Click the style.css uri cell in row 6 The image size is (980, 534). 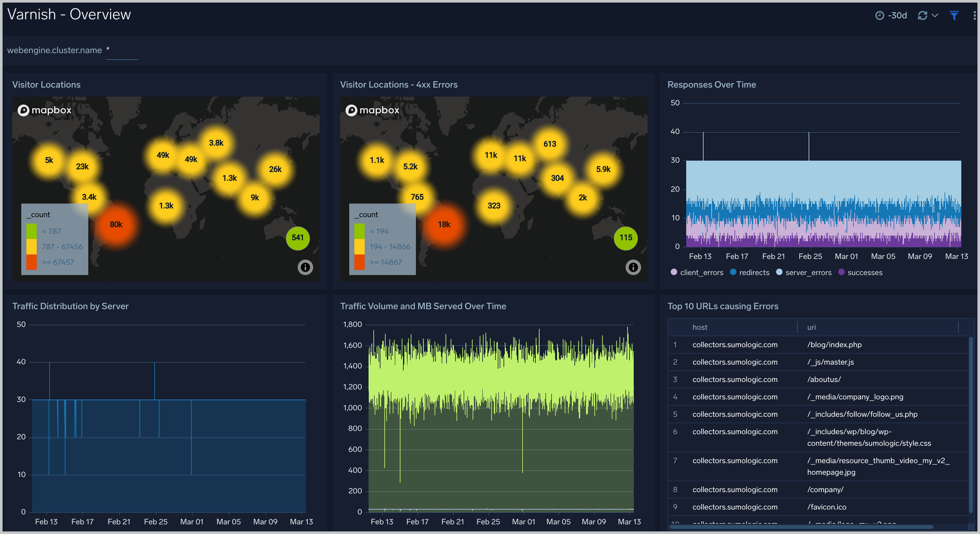click(869, 438)
